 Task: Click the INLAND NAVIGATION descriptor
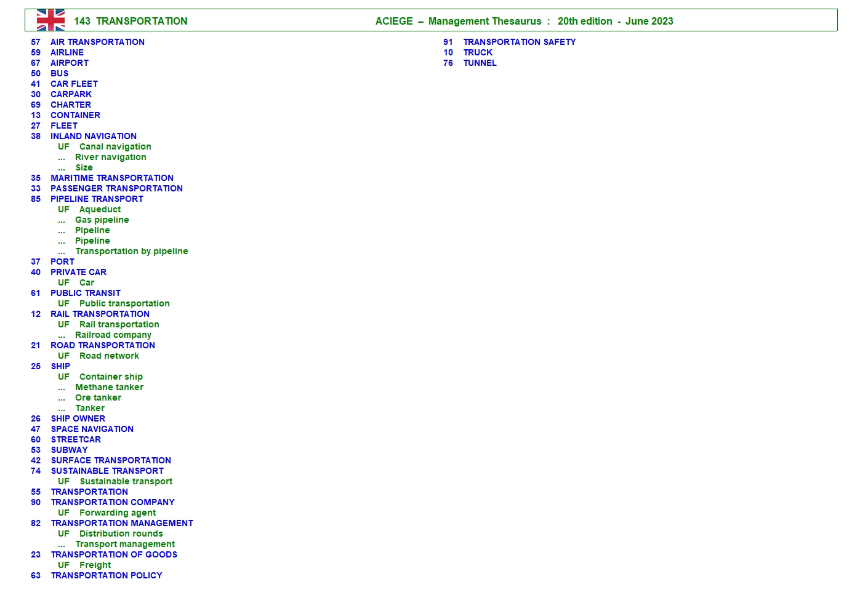tap(94, 136)
